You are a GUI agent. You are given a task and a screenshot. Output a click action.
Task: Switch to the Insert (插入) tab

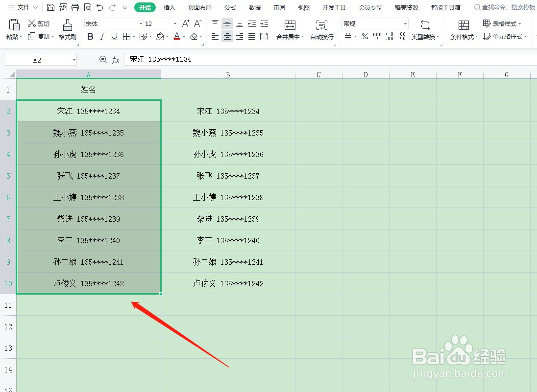click(x=169, y=7)
